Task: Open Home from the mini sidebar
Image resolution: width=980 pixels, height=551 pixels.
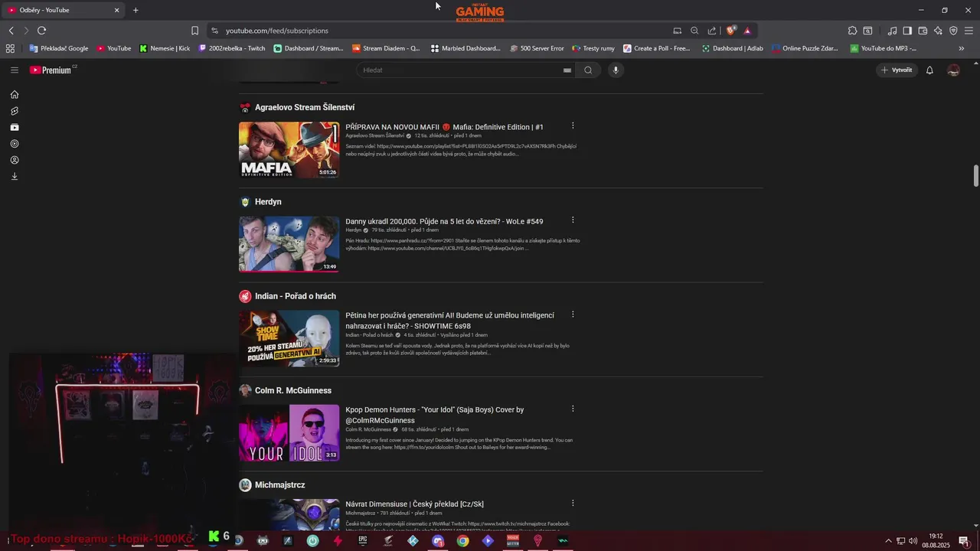Action: (x=14, y=95)
